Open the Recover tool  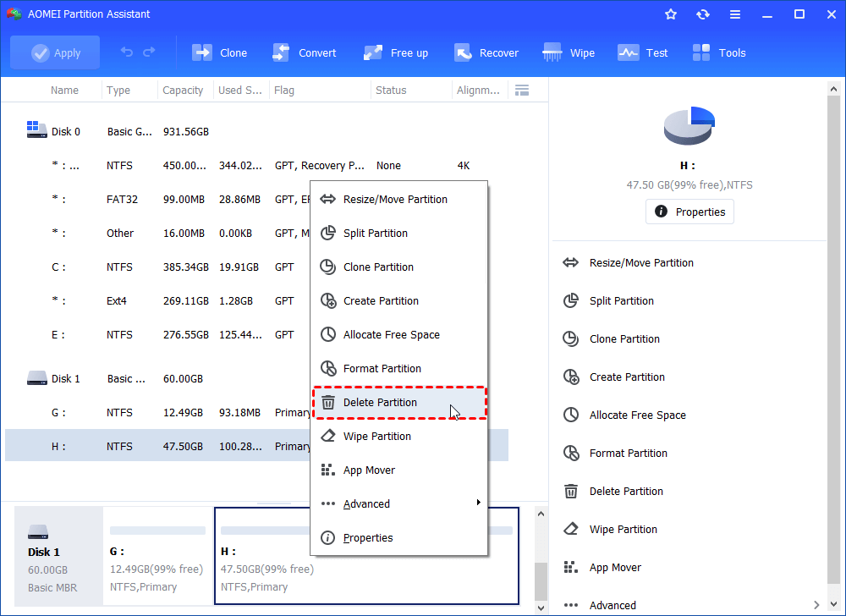[486, 52]
